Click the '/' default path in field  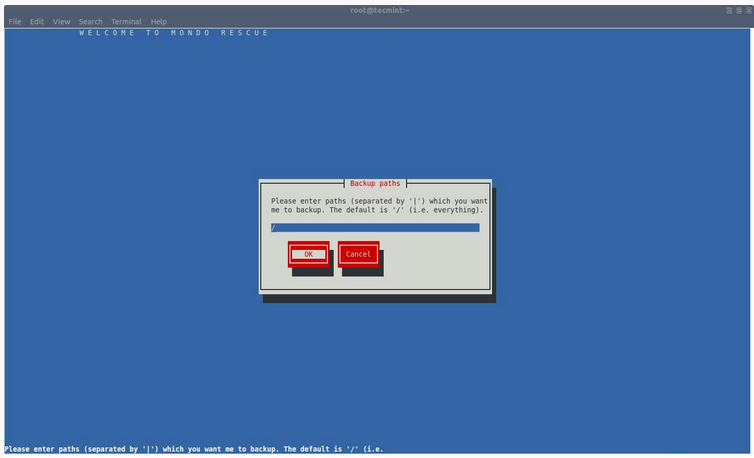273,228
